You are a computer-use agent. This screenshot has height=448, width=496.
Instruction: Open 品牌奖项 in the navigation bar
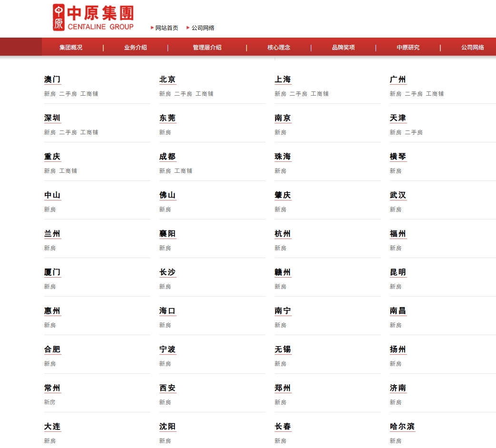[343, 48]
